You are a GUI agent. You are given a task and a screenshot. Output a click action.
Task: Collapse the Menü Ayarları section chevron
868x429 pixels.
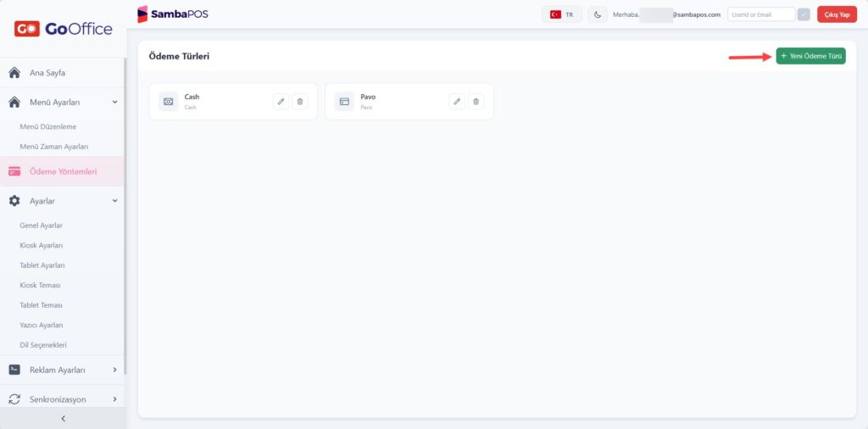pyautogui.click(x=114, y=102)
